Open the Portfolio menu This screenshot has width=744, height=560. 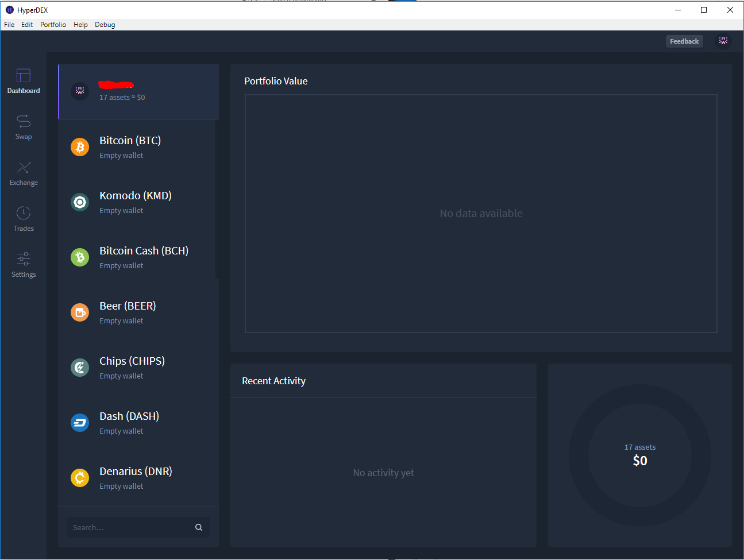[53, 25]
